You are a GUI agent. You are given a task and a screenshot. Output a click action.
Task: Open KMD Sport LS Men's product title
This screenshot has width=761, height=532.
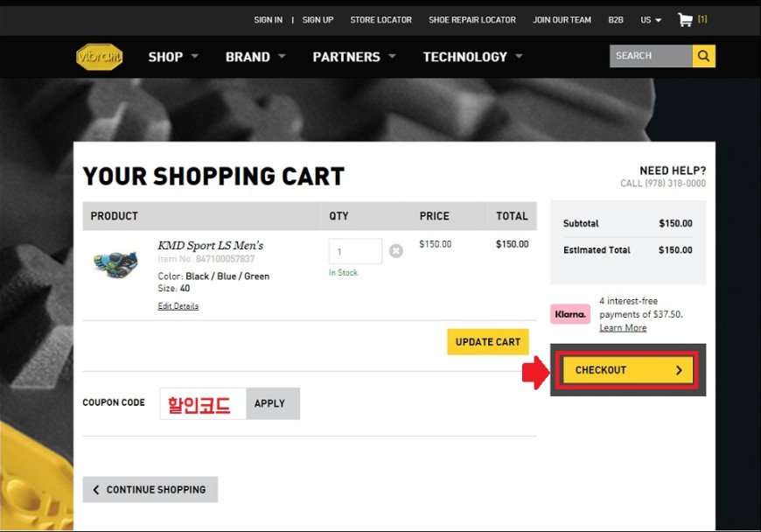point(211,245)
